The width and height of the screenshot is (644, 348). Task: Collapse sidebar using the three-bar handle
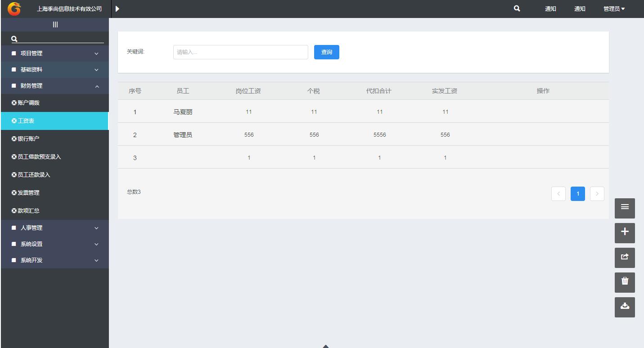[55, 25]
